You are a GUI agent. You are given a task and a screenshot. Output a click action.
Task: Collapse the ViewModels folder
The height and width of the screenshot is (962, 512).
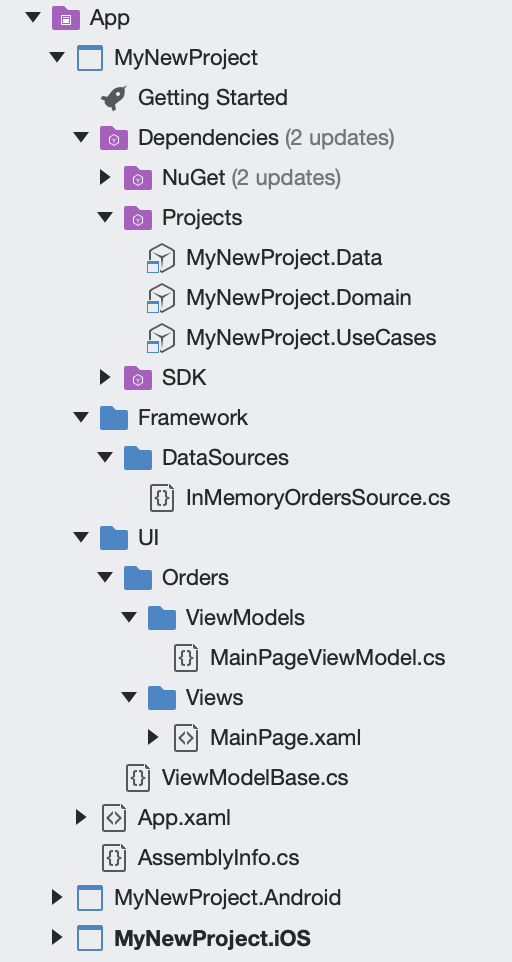(x=129, y=617)
